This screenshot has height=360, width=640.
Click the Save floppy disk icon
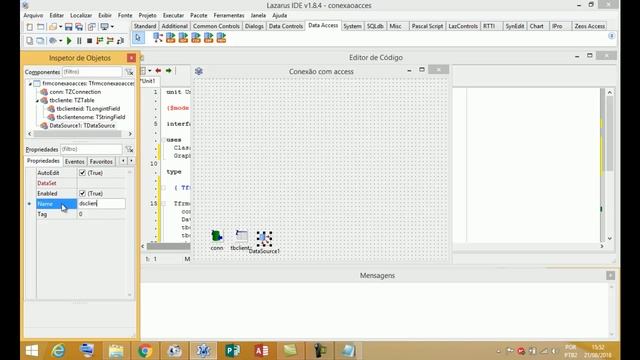(69, 27)
